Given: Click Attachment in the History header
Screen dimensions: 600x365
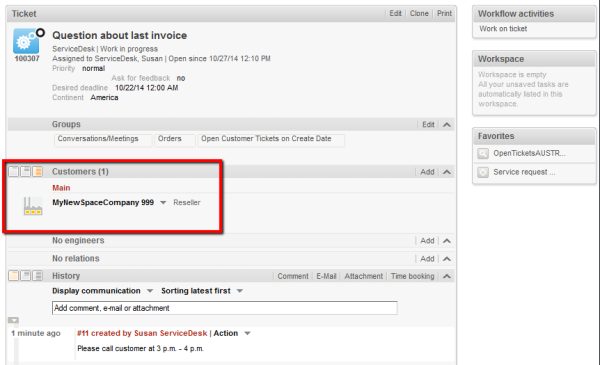Looking at the screenshot, I should [363, 276].
